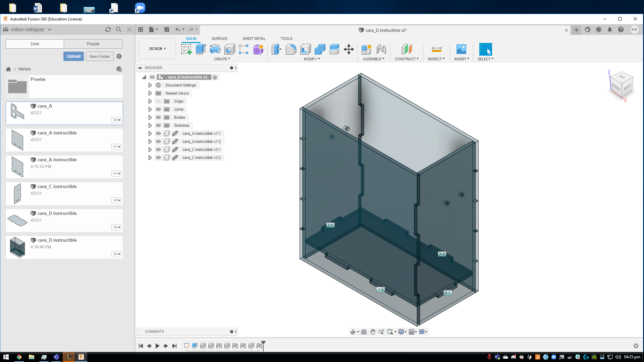
Task: Select the Revolve tool icon
Action: click(215, 49)
